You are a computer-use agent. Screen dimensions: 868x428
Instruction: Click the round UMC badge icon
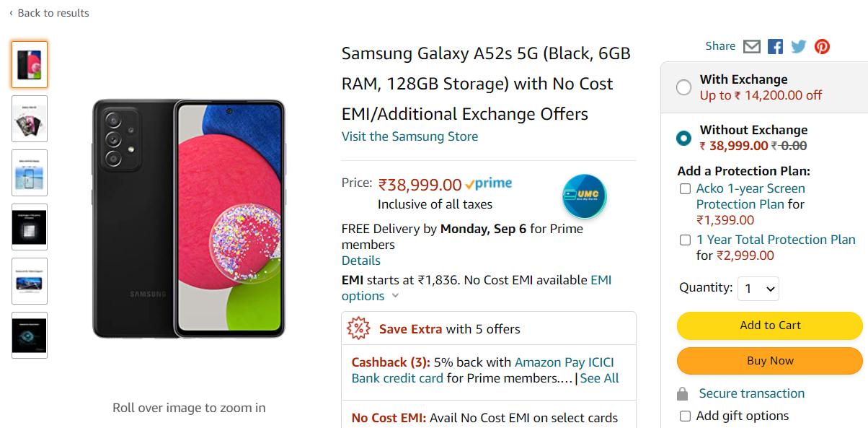tap(584, 196)
